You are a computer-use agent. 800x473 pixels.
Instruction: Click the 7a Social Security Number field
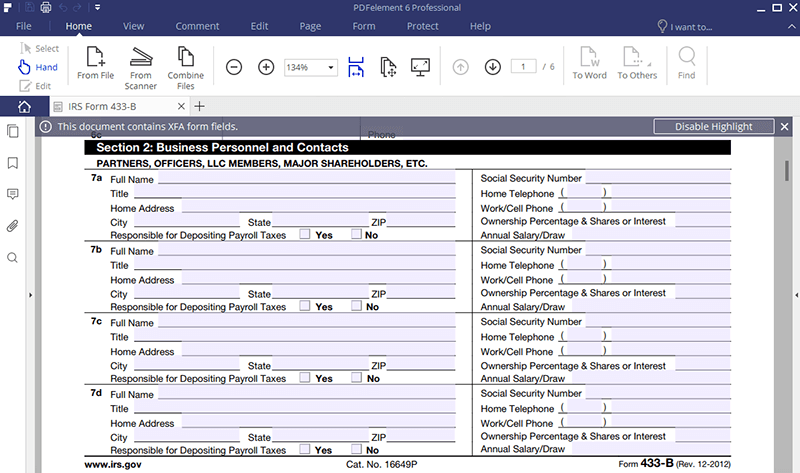coord(658,178)
